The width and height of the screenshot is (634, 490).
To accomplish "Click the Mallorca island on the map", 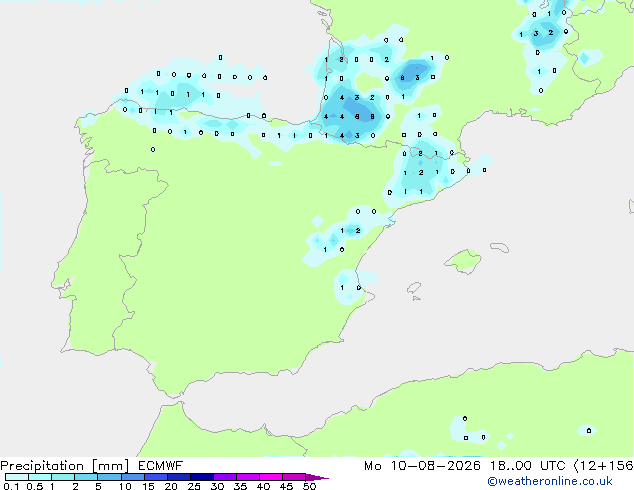I will pos(464,261).
